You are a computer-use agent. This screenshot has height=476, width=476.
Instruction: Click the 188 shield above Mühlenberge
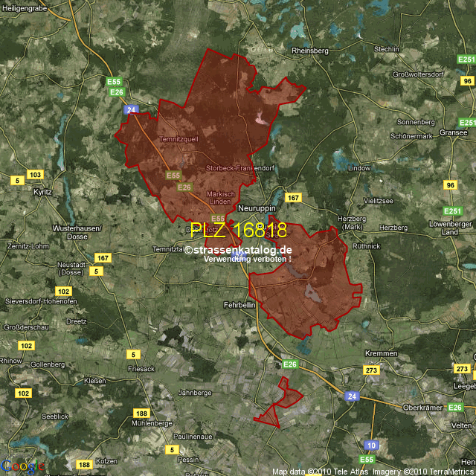(141, 413)
